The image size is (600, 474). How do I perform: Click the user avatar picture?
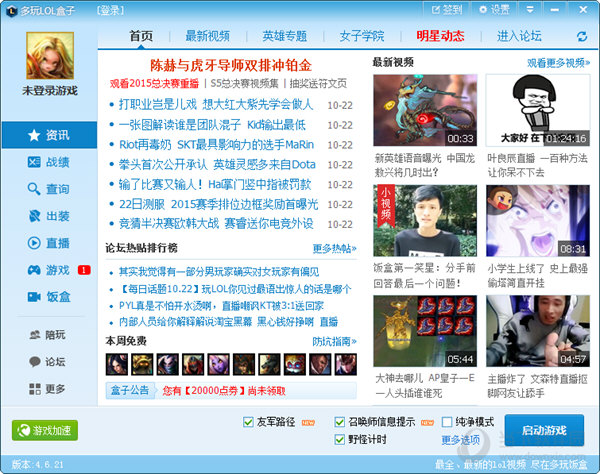[x=50, y=55]
